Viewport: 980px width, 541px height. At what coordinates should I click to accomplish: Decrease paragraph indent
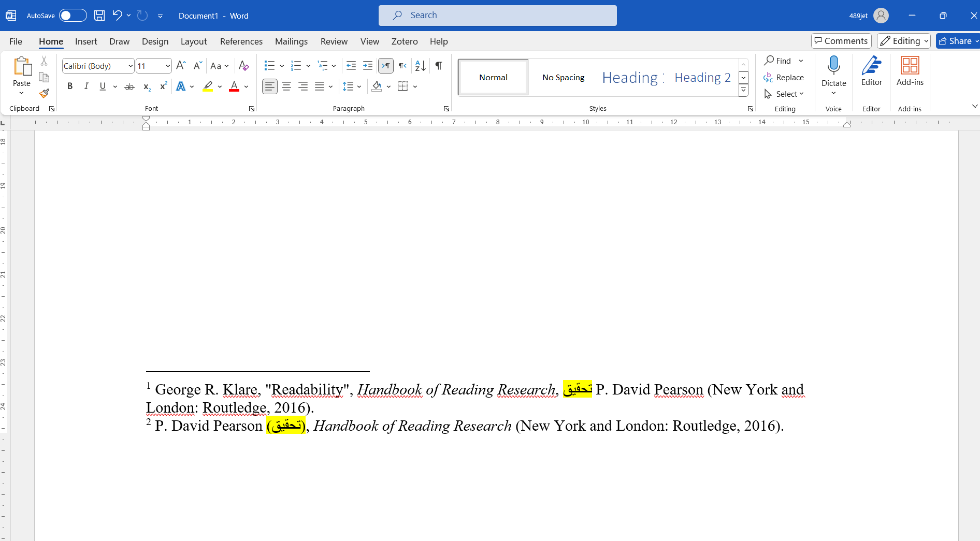(351, 65)
